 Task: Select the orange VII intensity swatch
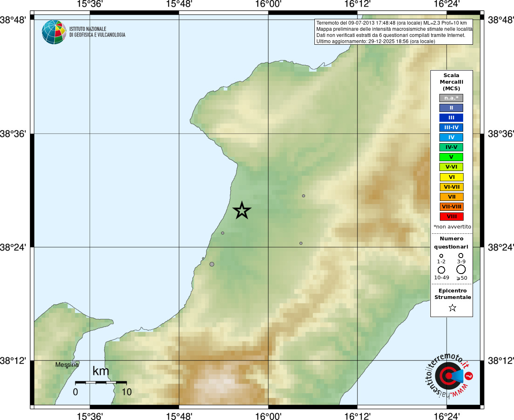tap(452, 197)
